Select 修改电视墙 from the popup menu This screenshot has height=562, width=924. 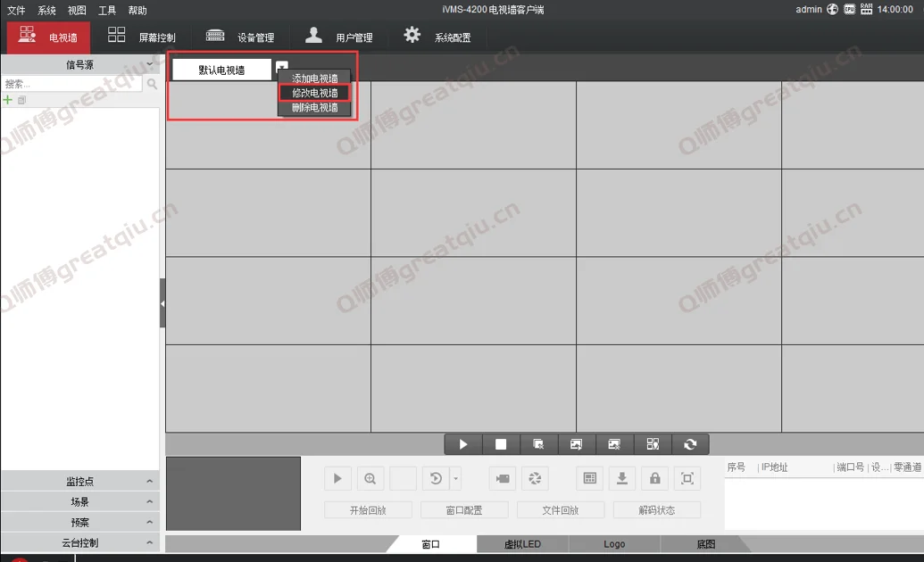(314, 93)
